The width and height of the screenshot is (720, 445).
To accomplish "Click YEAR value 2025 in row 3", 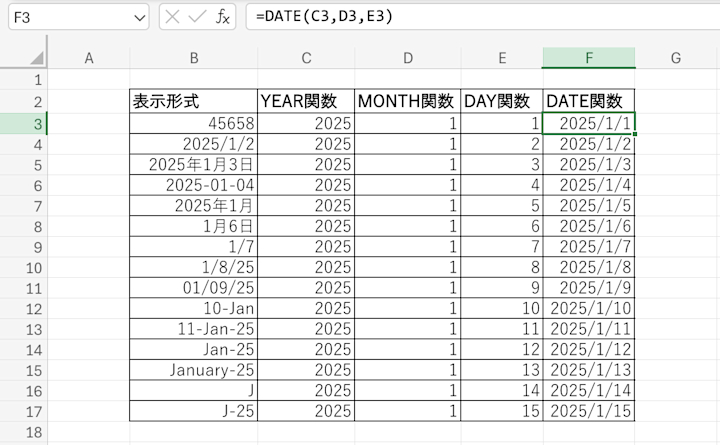I will 306,123.
